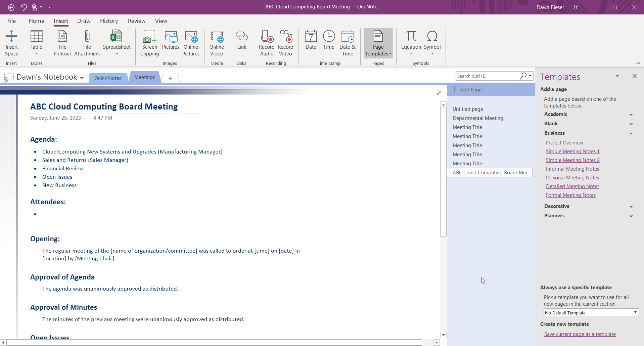Start Record Audio
This screenshot has width=644, height=346.
267,43
